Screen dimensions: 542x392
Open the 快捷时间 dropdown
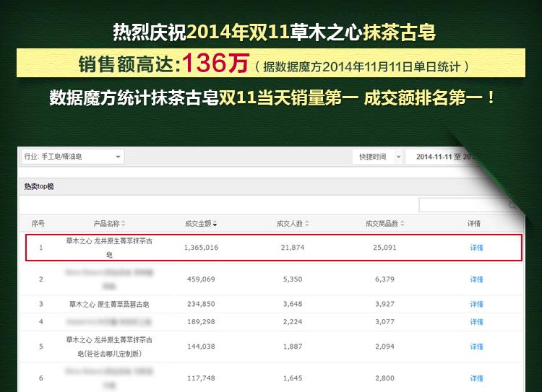(x=377, y=157)
